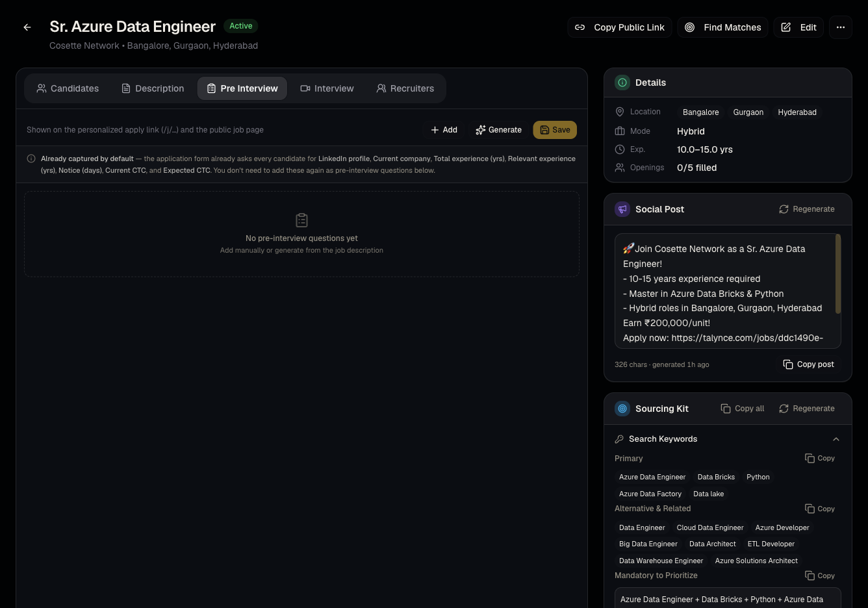The width and height of the screenshot is (868, 608).
Task: Click the Social Post megaphone icon
Action: 622,209
